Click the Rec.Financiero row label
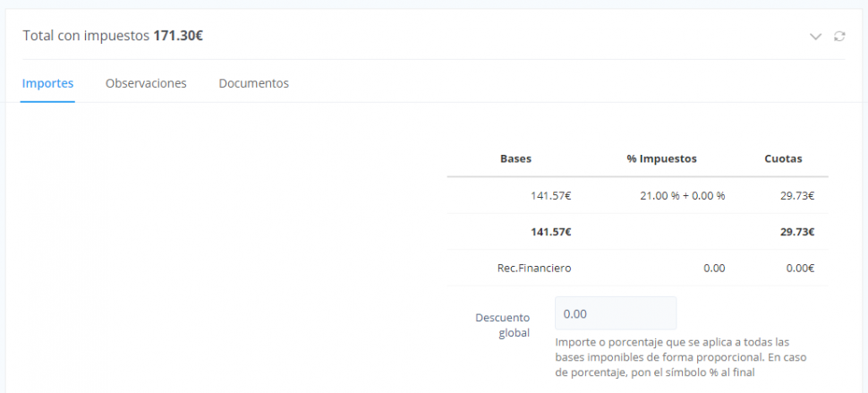The width and height of the screenshot is (868, 393). 534,269
